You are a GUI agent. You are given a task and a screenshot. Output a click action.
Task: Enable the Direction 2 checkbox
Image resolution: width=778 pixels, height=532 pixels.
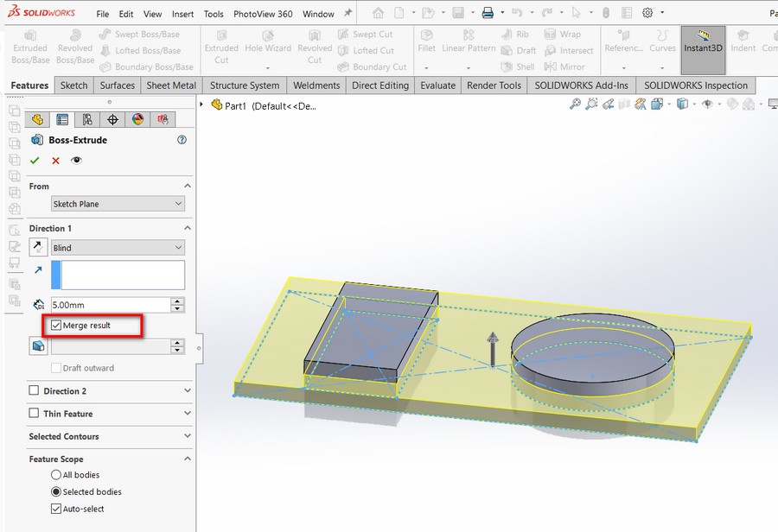pos(34,390)
